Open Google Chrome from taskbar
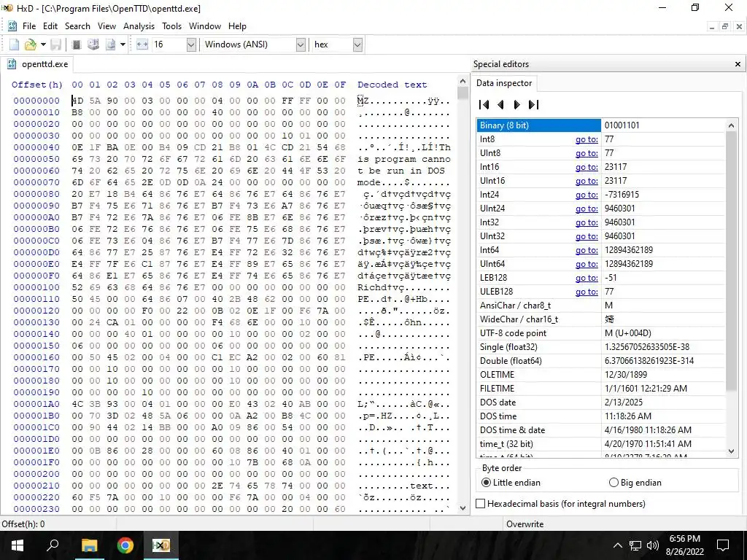The width and height of the screenshot is (747, 560). coord(125,545)
